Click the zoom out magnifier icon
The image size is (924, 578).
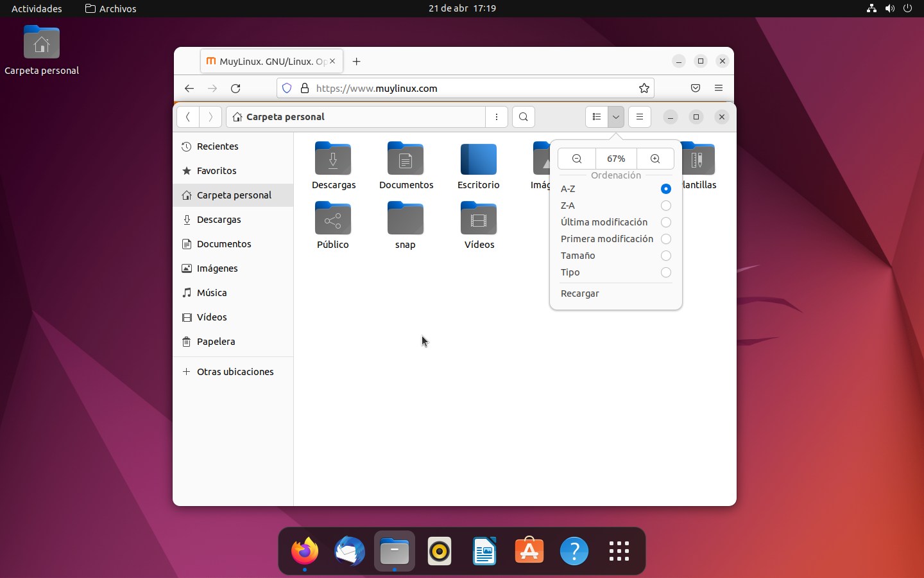point(577,159)
